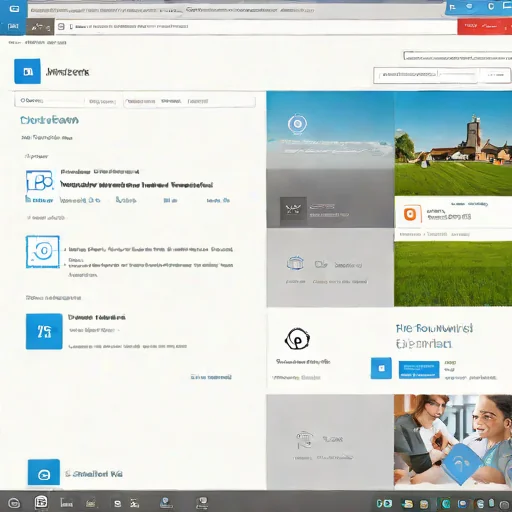512x512 pixels.
Task: Click the black spiral logo icon
Action: 297,339
